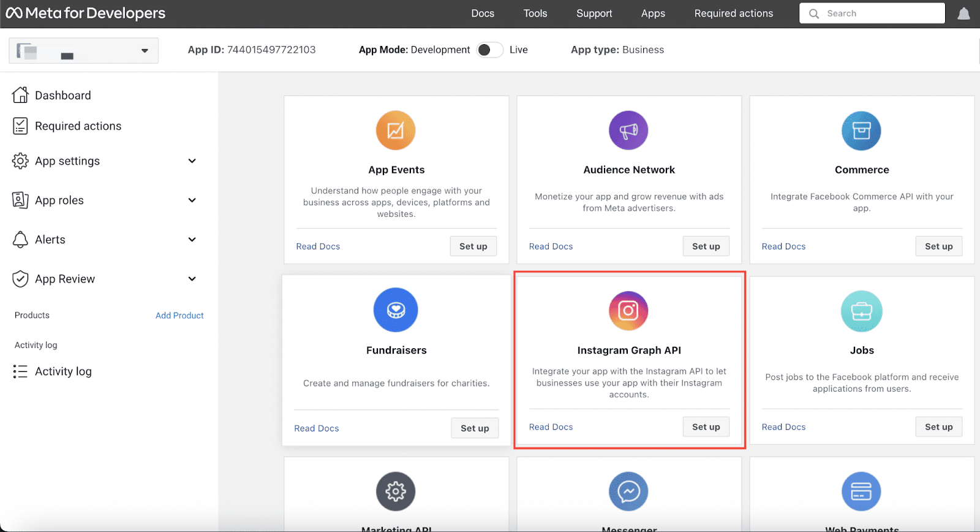
Task: Read Docs for Commerce
Action: [783, 246]
